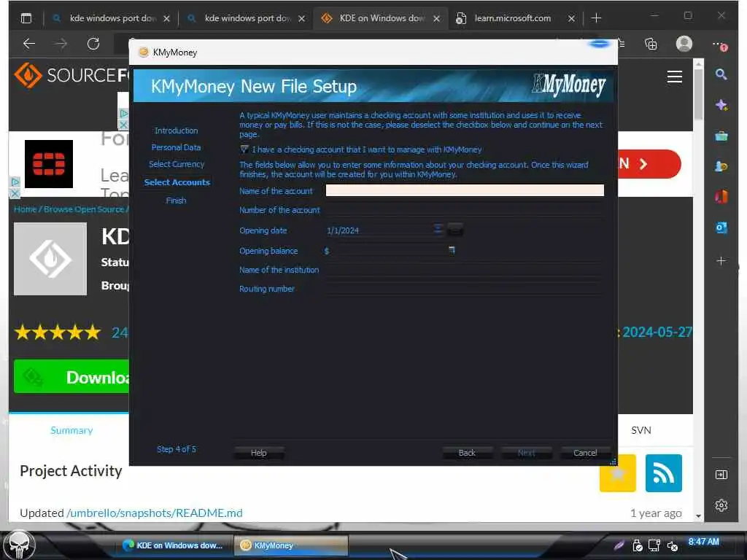Toggle the sidebar hide panel icon
The image size is (747, 560).
pyautogui.click(x=721, y=474)
